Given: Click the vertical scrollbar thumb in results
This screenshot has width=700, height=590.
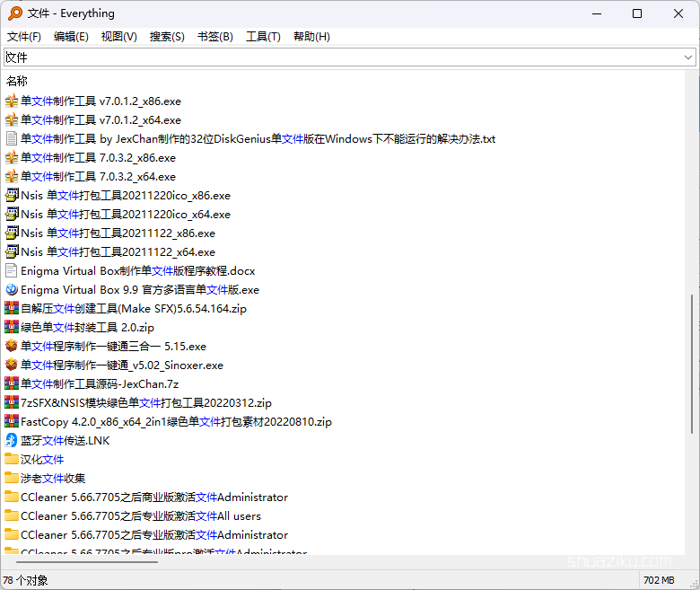Looking at the screenshot, I should click(692, 377).
